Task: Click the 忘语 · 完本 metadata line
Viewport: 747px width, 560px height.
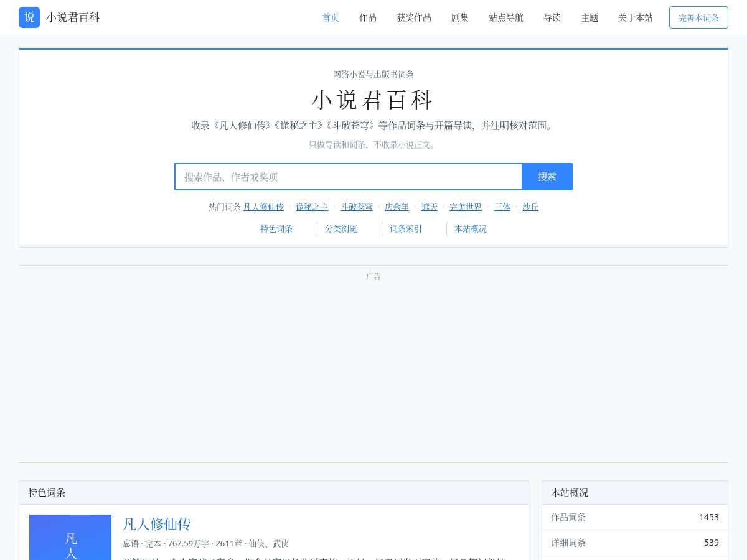Action: click(x=206, y=544)
